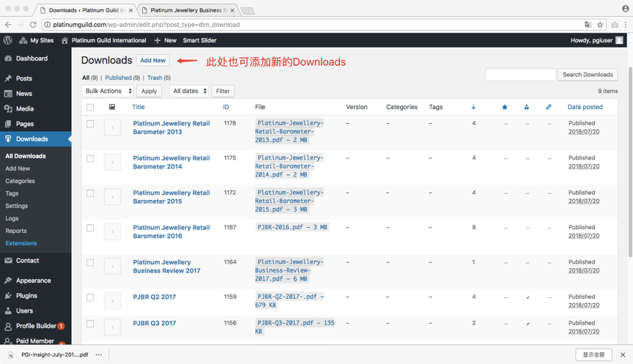633x364 pixels.
Task: Bookmark page with star icon
Action: (x=600, y=24)
